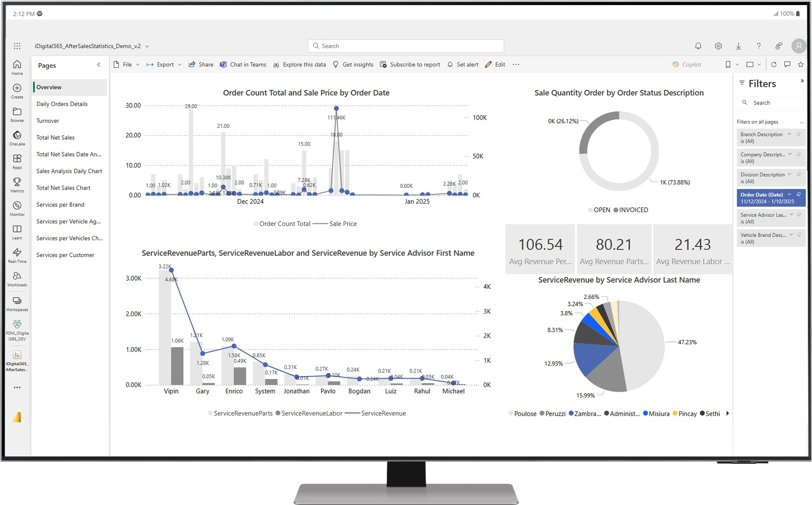Expand the Branch Description filter

(790, 134)
